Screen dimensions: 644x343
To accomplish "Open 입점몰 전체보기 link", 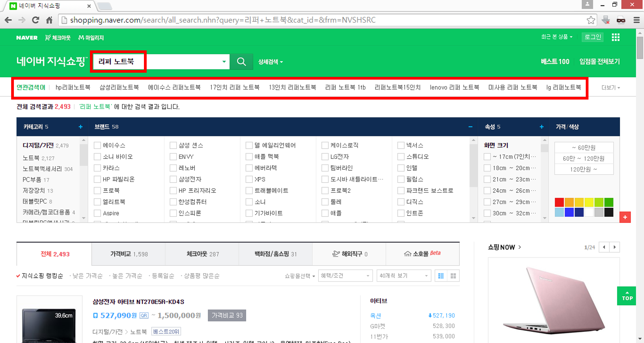I will tap(599, 62).
